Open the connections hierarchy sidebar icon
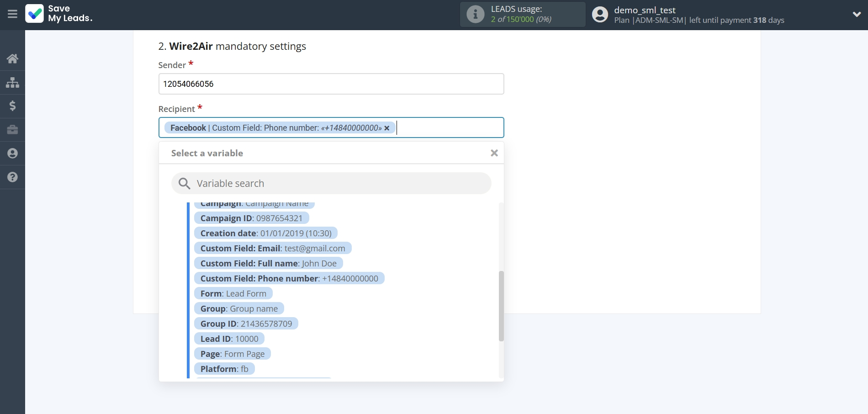The image size is (868, 414). click(12, 82)
